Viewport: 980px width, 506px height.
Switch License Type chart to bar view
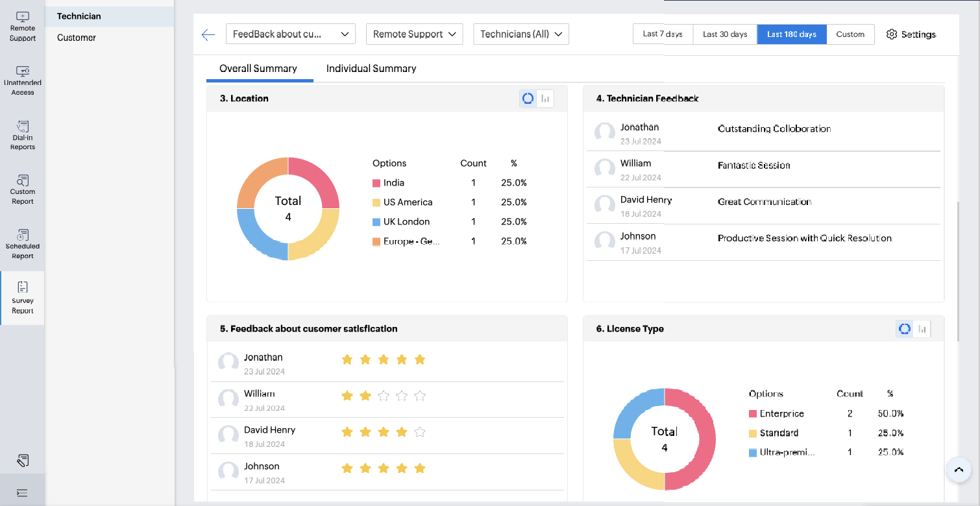click(x=922, y=329)
